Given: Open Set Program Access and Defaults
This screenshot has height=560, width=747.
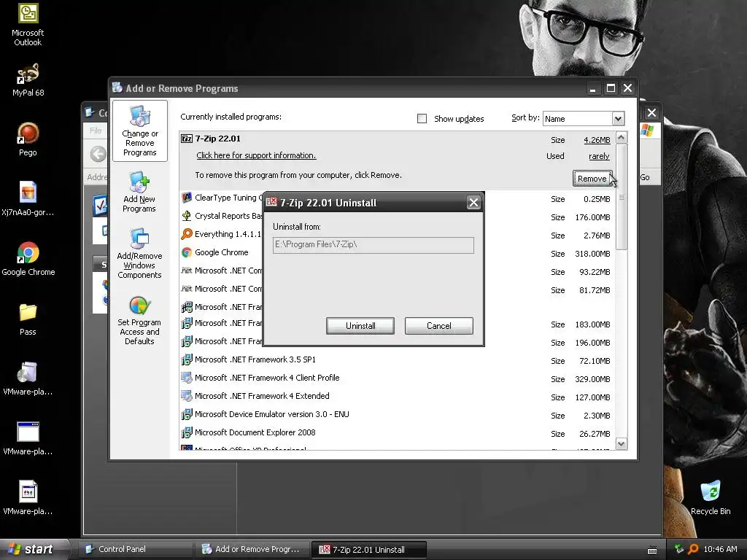Looking at the screenshot, I should pos(139,320).
